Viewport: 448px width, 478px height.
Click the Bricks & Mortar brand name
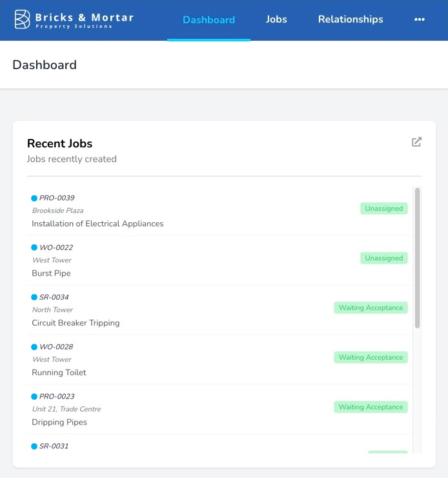pos(85,17)
